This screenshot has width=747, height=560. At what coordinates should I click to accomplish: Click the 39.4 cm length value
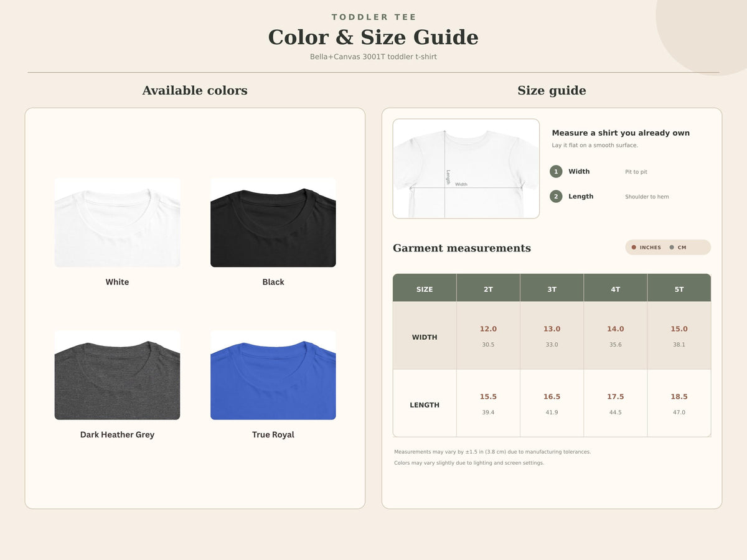tap(488, 413)
